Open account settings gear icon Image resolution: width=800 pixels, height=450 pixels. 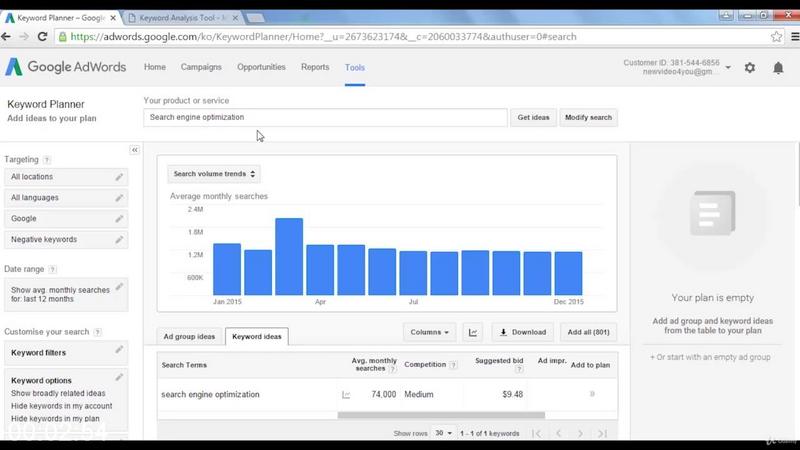coord(749,67)
